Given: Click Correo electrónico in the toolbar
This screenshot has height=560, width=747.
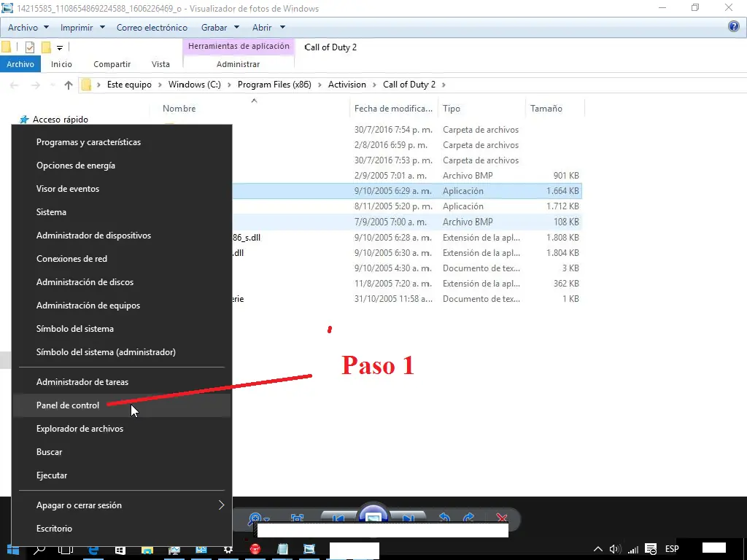Looking at the screenshot, I should 152,28.
